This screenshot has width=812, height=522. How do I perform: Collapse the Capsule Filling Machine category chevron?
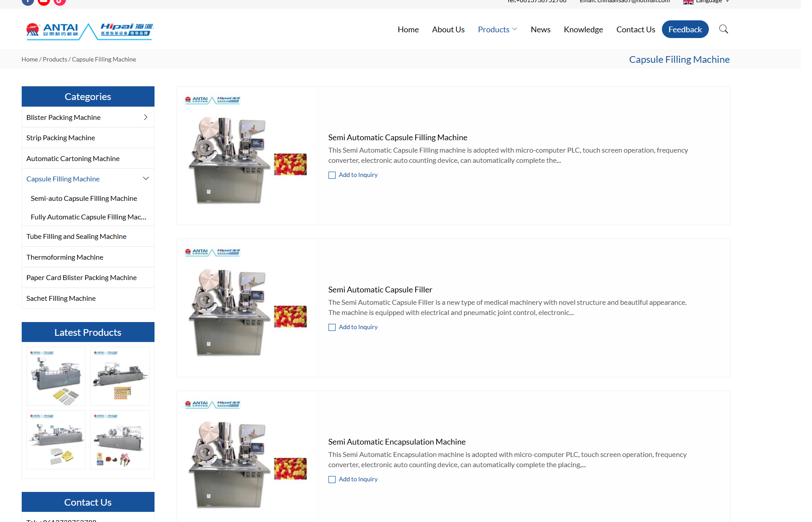[146, 179]
